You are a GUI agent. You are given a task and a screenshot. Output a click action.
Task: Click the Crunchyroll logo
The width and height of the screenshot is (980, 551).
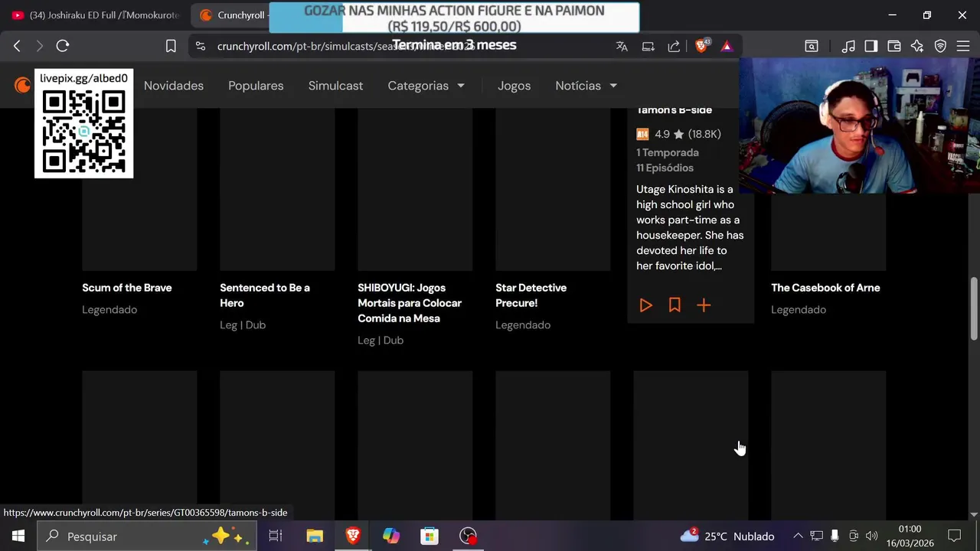pyautogui.click(x=23, y=85)
